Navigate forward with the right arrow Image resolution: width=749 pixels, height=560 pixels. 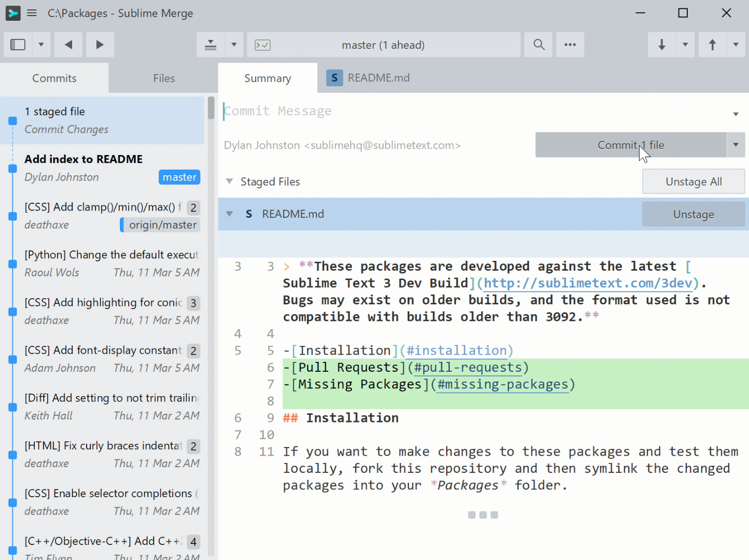100,45
